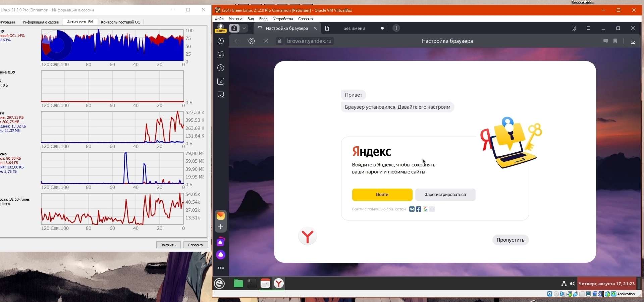Open the sidebar three-dots more options
Screen dimensions: 644x302
click(x=220, y=268)
